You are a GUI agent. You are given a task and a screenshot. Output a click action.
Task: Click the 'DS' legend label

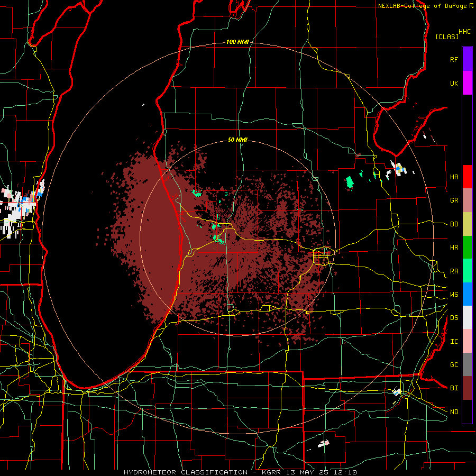(454, 318)
